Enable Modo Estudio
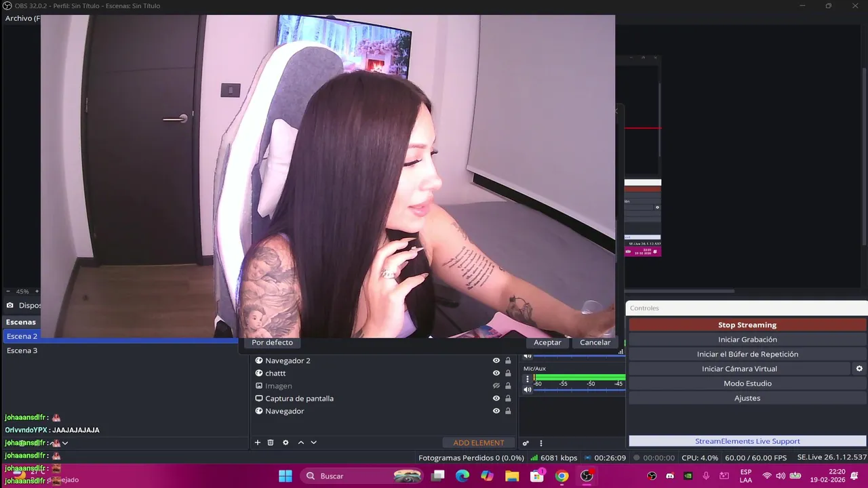The image size is (868, 488). tap(747, 384)
